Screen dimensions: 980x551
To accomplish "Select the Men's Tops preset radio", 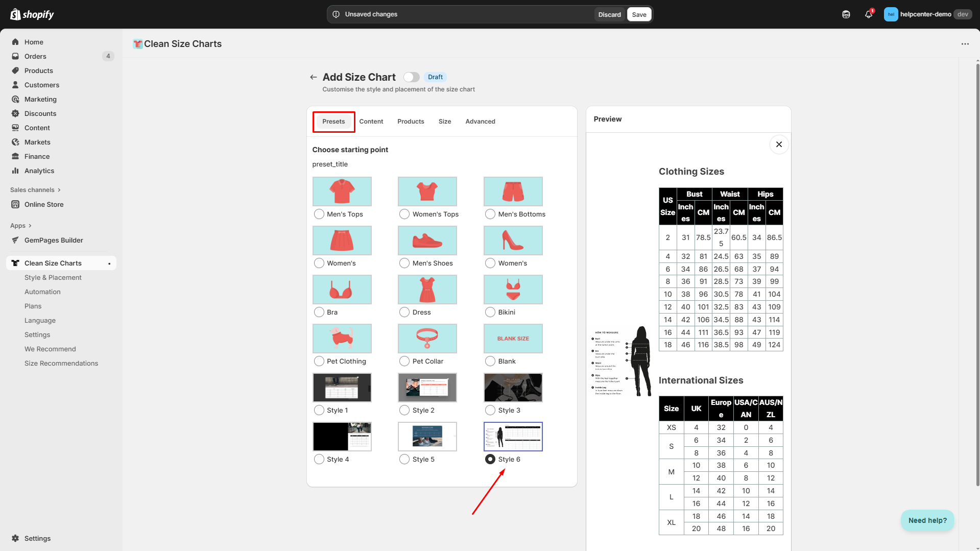I will [319, 214].
